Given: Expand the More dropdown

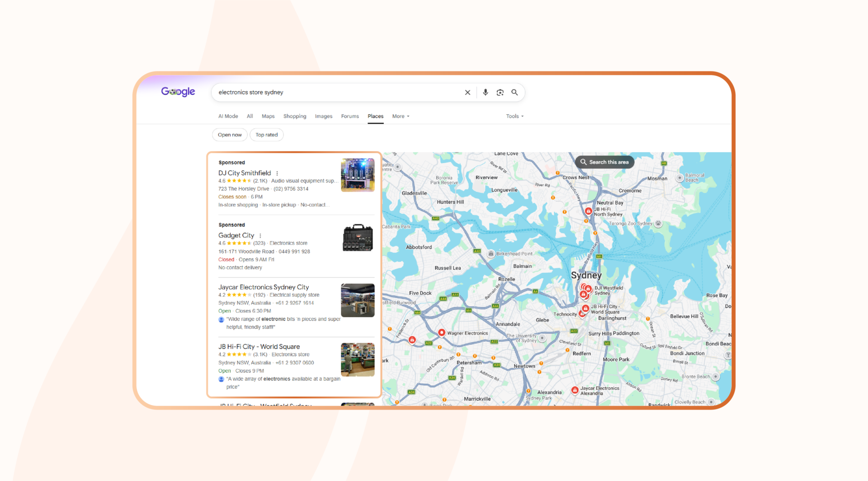Looking at the screenshot, I should coord(401,116).
